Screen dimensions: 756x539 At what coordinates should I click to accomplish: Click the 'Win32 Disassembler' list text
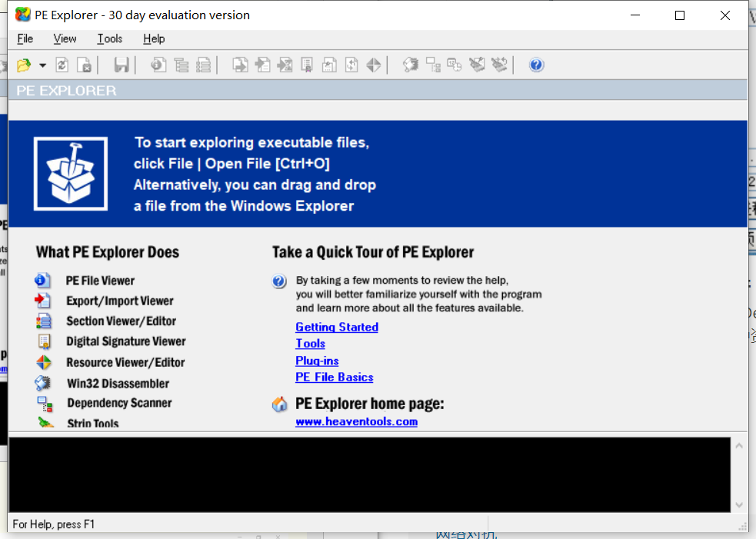118,384
